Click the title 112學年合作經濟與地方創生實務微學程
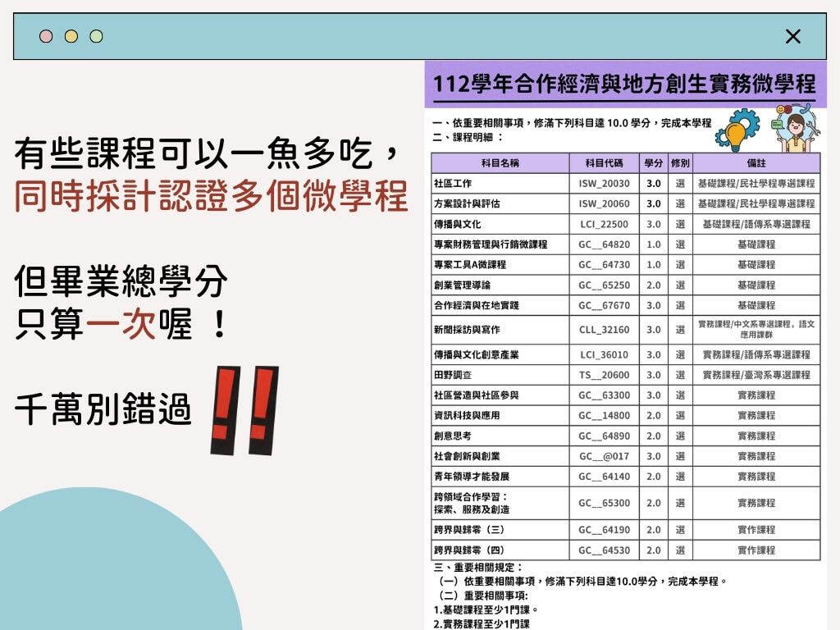This screenshot has height=630, width=840. [624, 84]
